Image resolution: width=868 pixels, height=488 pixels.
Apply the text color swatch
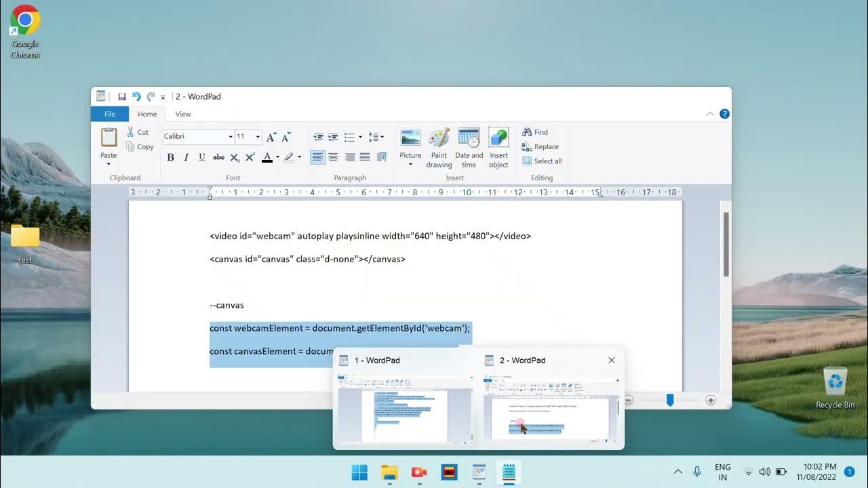coord(267,157)
